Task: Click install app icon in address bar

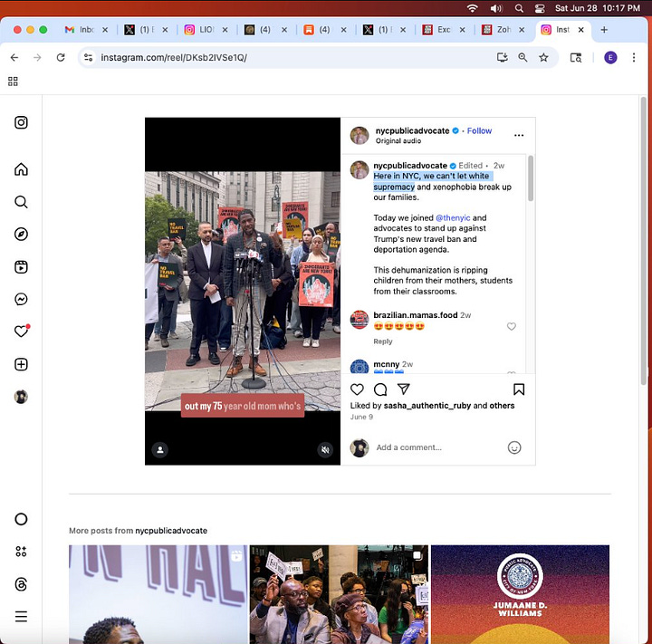Action: click(503, 57)
